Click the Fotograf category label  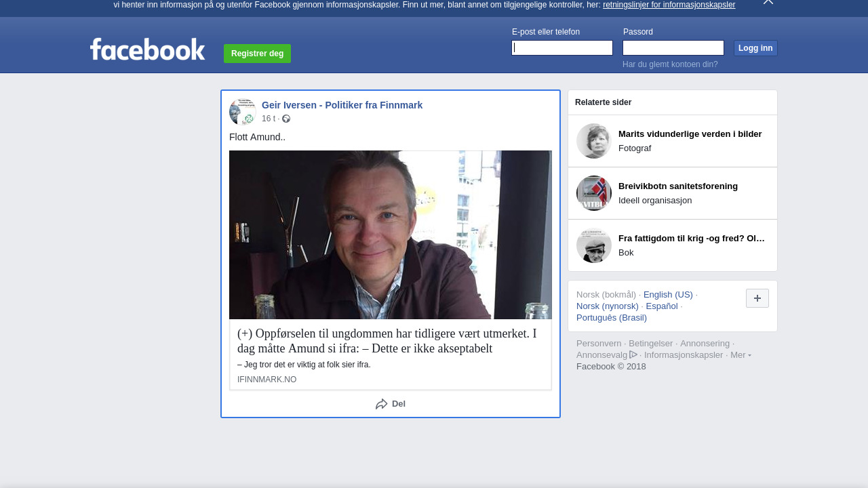(635, 148)
